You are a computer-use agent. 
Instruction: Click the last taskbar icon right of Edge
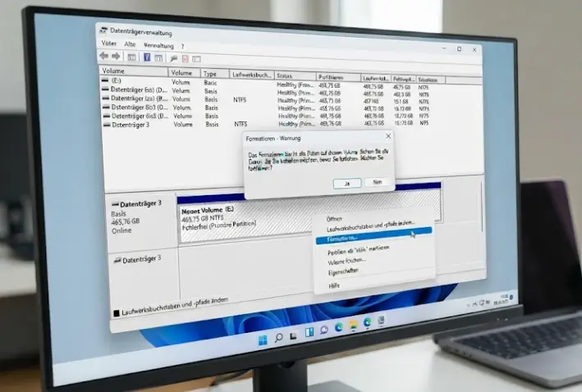coord(381,320)
